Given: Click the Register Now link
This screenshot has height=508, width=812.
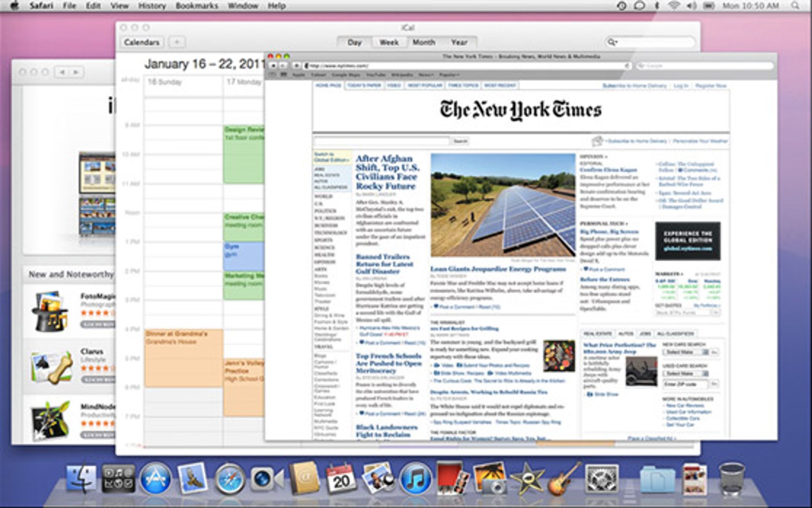Looking at the screenshot, I should (710, 86).
